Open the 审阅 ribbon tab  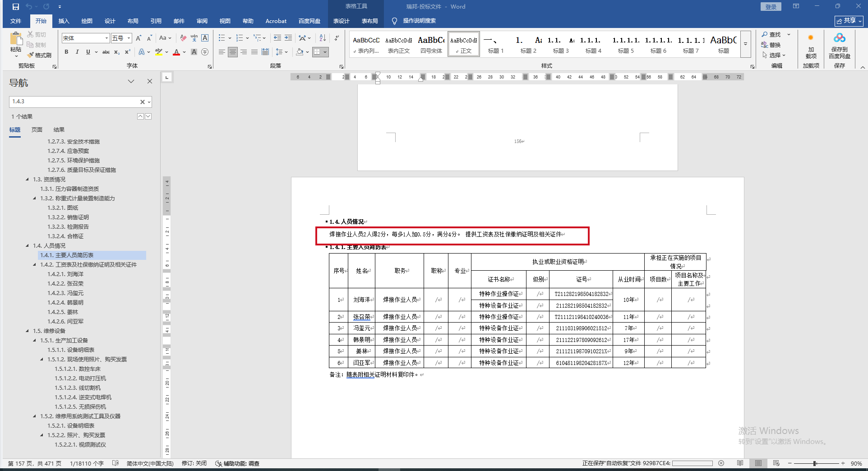tap(202, 21)
